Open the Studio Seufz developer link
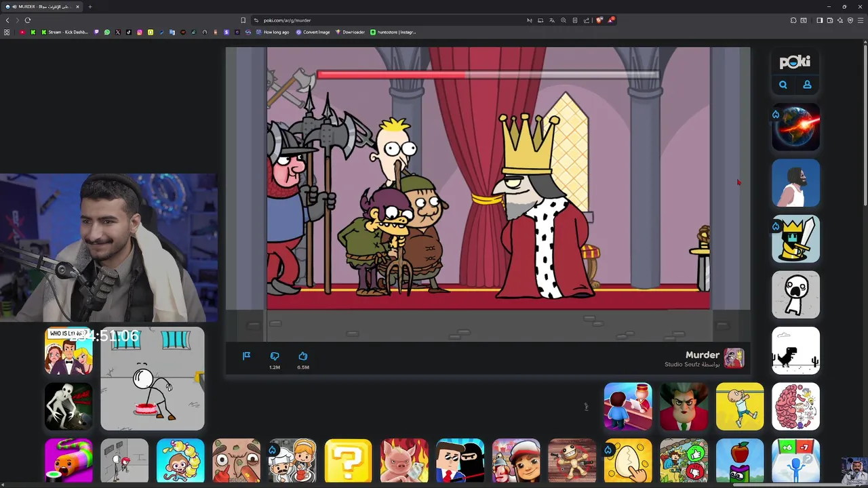This screenshot has height=488, width=868. [692, 365]
